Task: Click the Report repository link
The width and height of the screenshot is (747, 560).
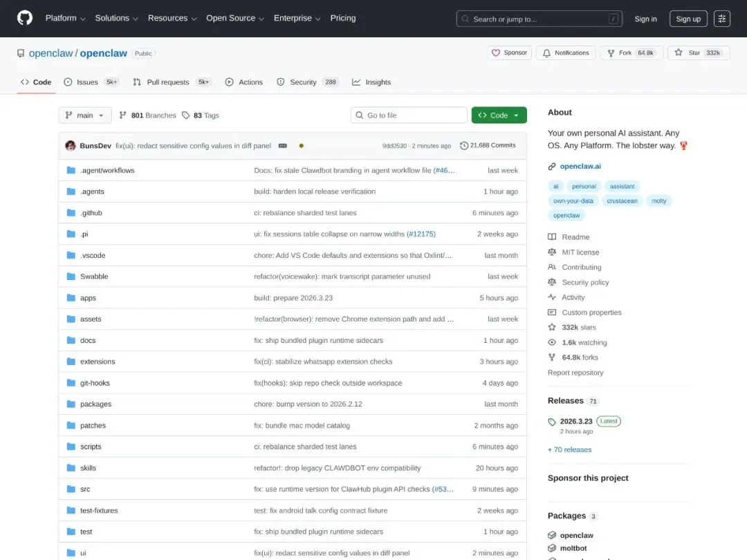Action: [x=575, y=373]
